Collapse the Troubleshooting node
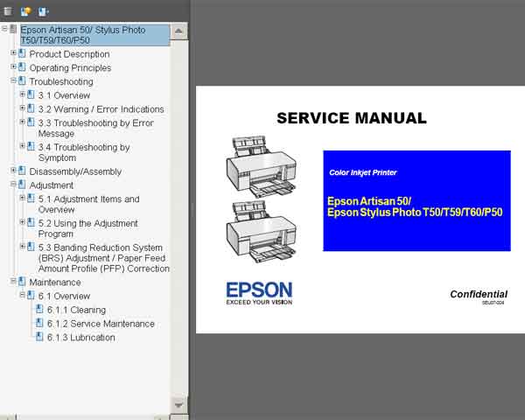This screenshot has width=525, height=420. (13, 80)
